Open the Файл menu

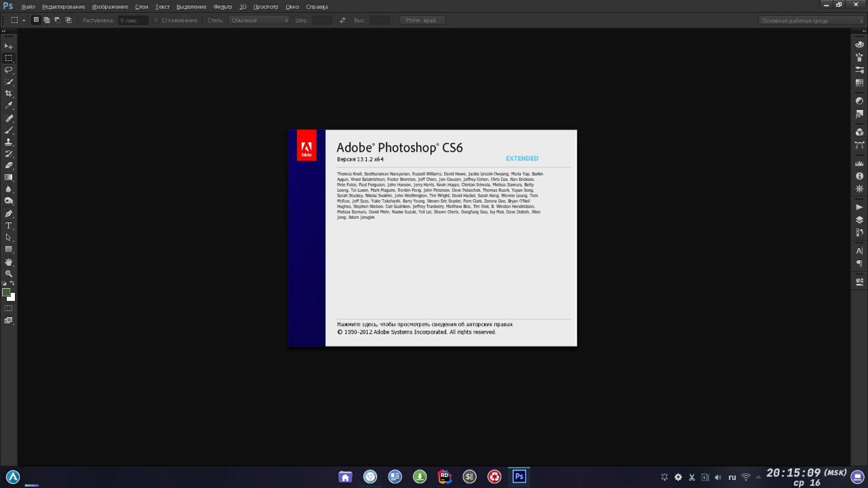28,6
